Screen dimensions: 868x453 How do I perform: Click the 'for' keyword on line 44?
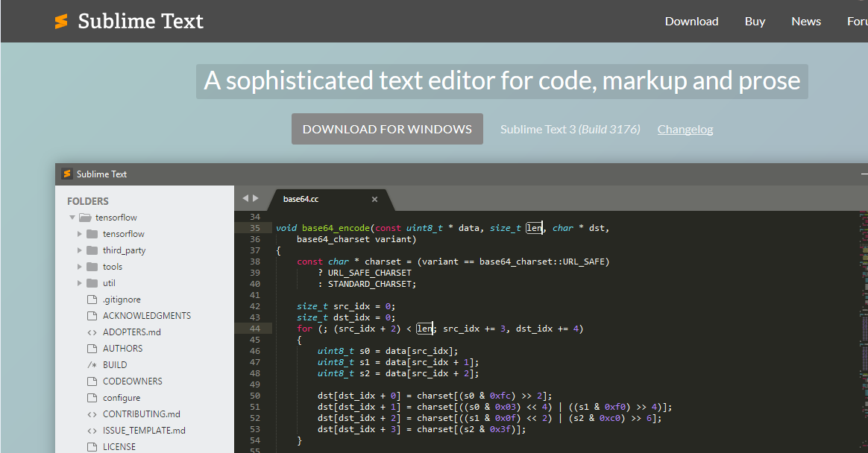pyautogui.click(x=304, y=329)
